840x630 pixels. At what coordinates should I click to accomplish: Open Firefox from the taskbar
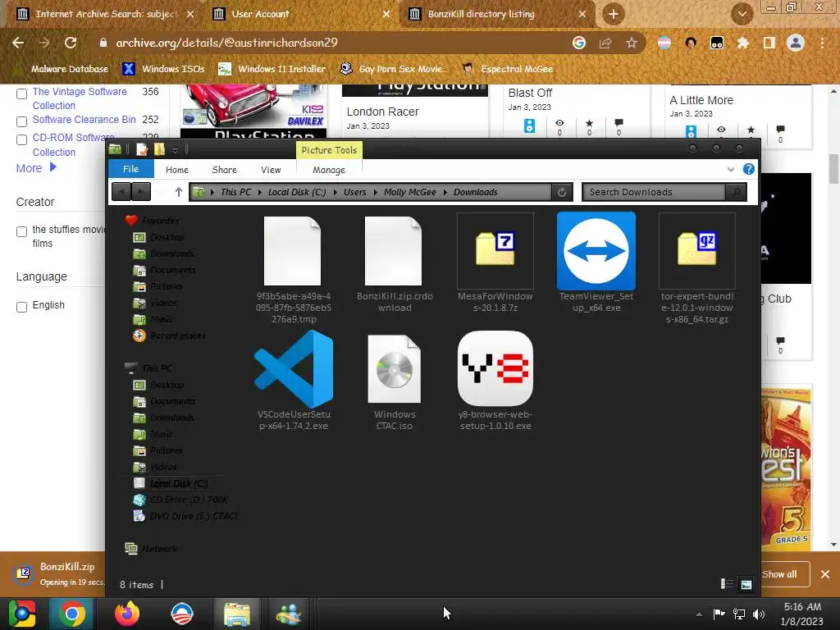(x=127, y=614)
